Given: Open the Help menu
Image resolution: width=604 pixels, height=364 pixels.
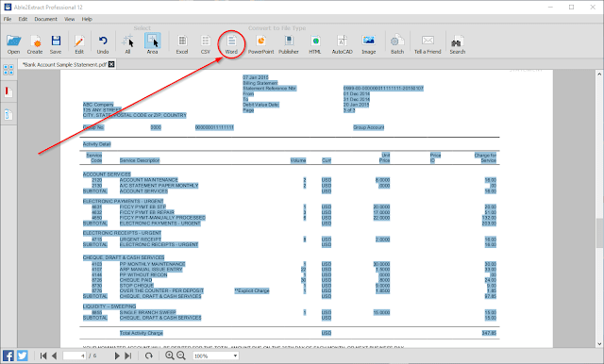Looking at the screenshot, I should pyautogui.click(x=87, y=19).
